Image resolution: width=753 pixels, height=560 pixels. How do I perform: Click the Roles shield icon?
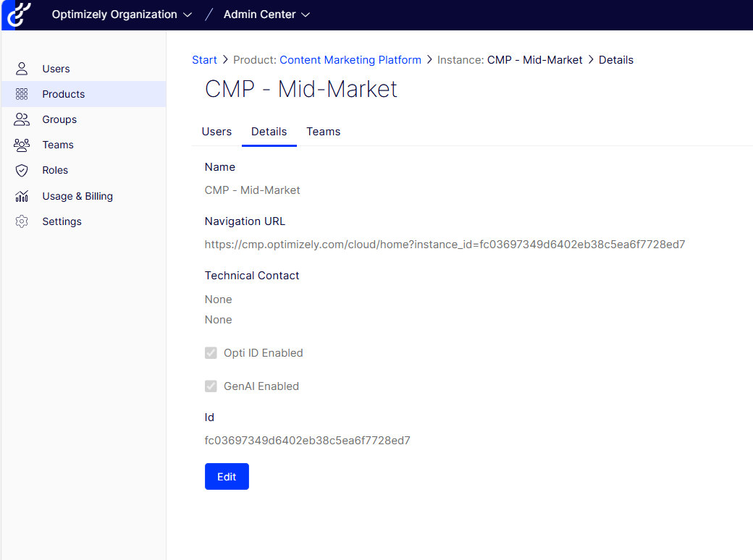[x=22, y=171]
